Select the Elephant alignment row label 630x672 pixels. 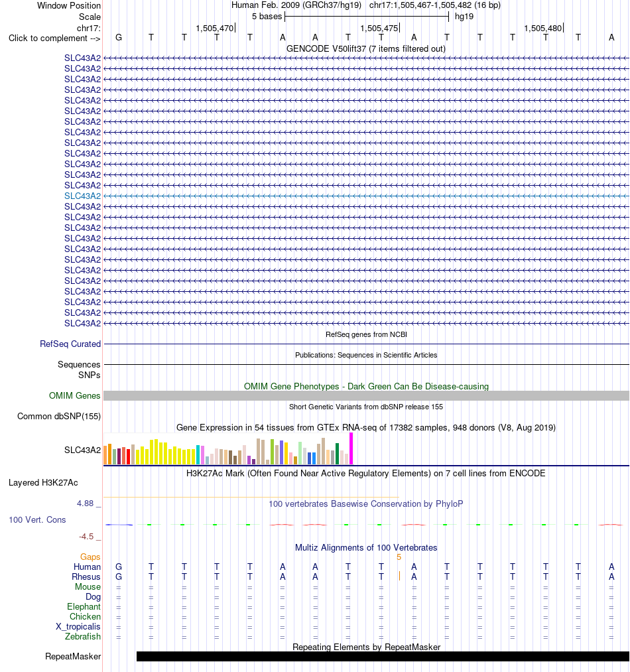pos(84,606)
